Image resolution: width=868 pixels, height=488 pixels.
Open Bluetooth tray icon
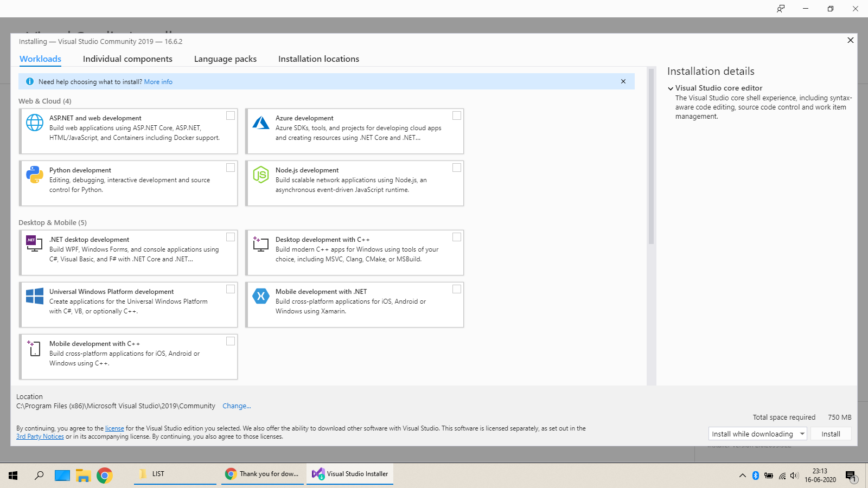(756, 476)
